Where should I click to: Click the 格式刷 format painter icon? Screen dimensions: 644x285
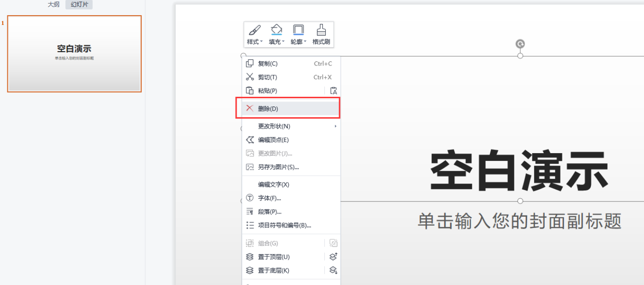click(321, 30)
